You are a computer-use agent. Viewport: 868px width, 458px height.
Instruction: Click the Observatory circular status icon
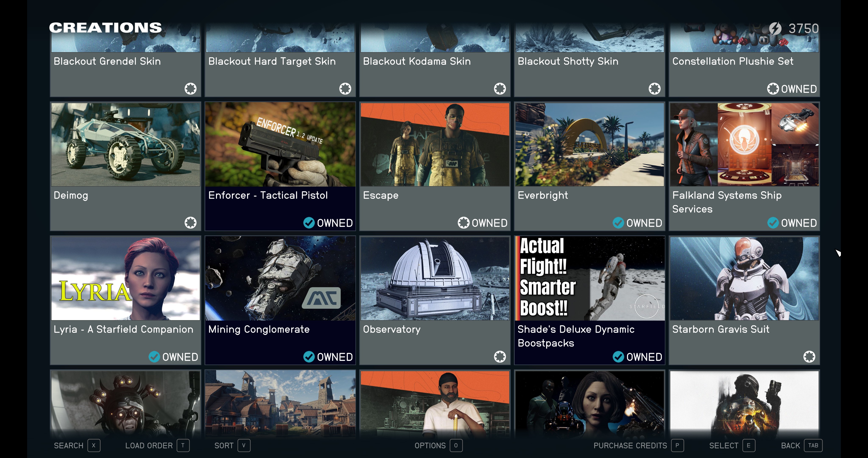(x=500, y=356)
